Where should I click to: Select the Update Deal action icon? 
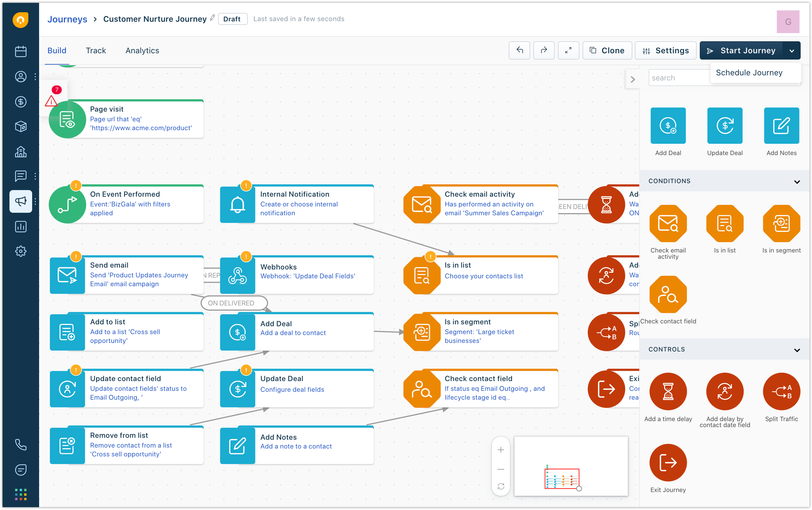(725, 125)
